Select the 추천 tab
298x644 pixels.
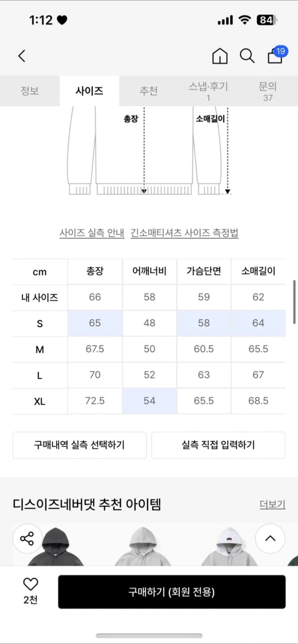tap(149, 91)
